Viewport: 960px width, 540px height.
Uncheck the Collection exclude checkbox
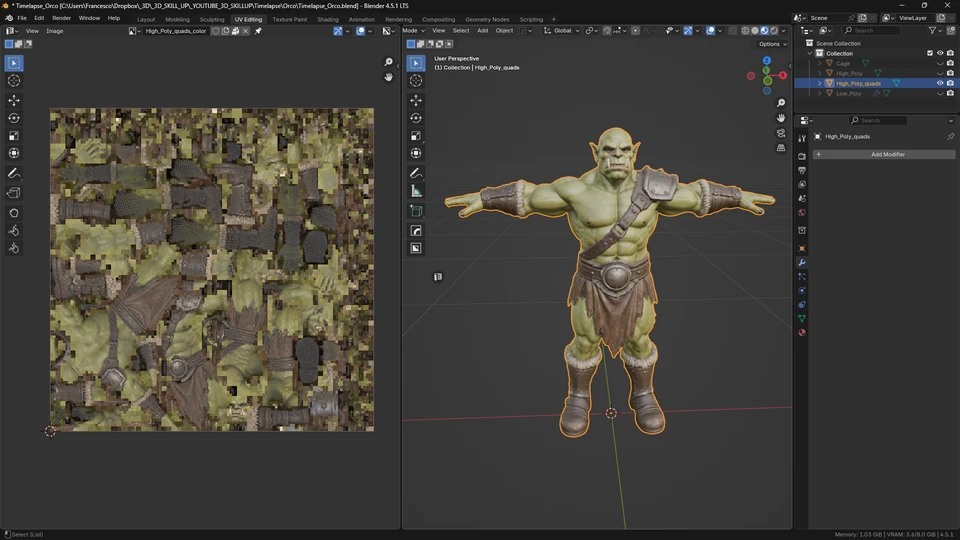930,53
